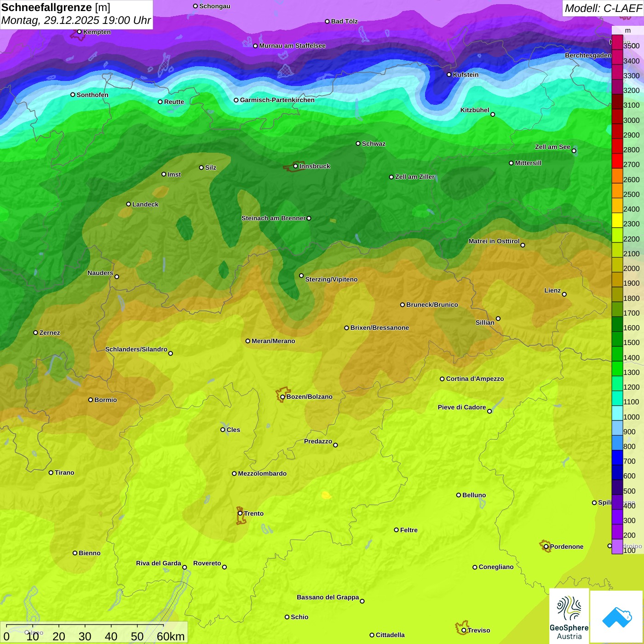Select the Feltre city marker dot
644x644 pixels.
coord(396,530)
